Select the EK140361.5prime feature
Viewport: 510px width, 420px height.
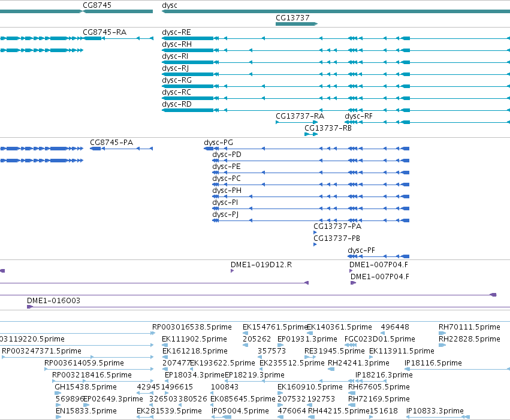(x=339, y=327)
